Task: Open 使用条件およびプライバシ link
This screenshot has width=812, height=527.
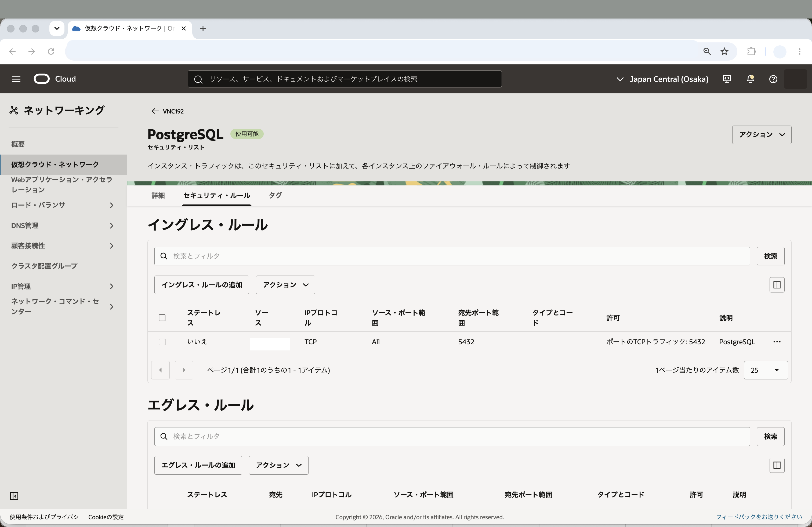Action: [x=44, y=517]
